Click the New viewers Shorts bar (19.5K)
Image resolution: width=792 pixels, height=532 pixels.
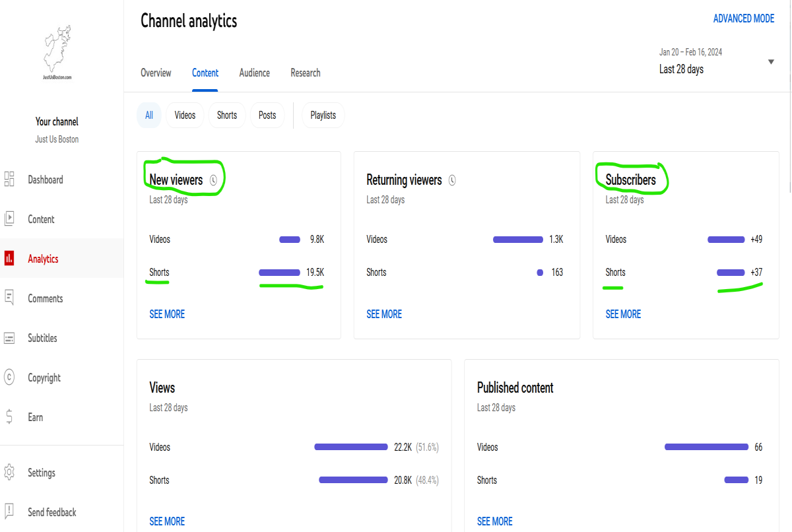click(280, 272)
